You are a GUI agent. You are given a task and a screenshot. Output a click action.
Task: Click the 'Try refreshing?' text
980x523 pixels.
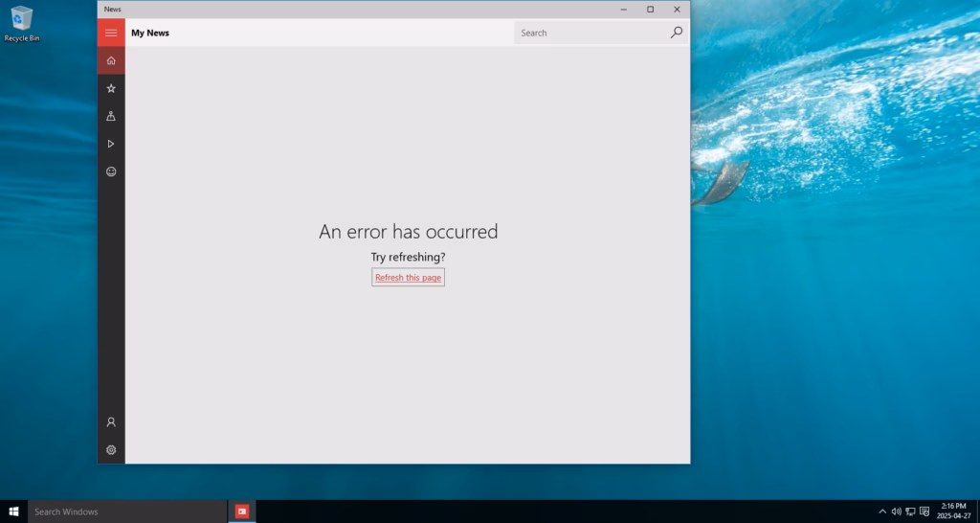[408, 257]
